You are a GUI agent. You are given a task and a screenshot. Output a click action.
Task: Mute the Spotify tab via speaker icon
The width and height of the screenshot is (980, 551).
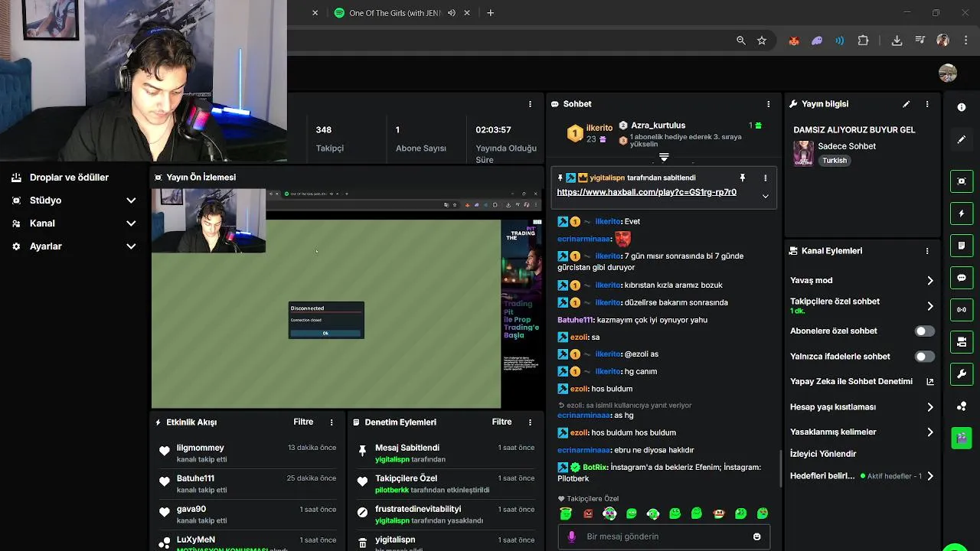tap(452, 13)
